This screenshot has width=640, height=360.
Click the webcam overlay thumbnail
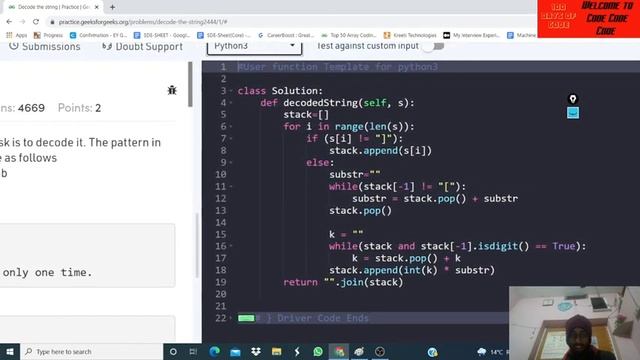tap(574, 323)
